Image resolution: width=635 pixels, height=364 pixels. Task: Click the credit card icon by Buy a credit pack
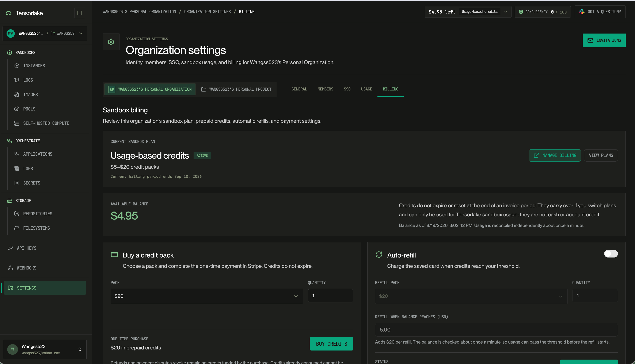tap(114, 255)
